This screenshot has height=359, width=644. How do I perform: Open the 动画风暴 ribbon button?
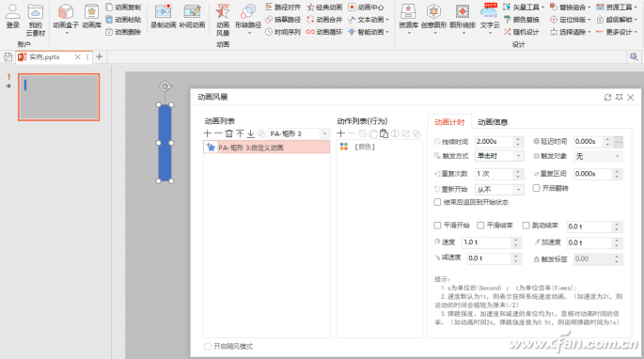223,20
